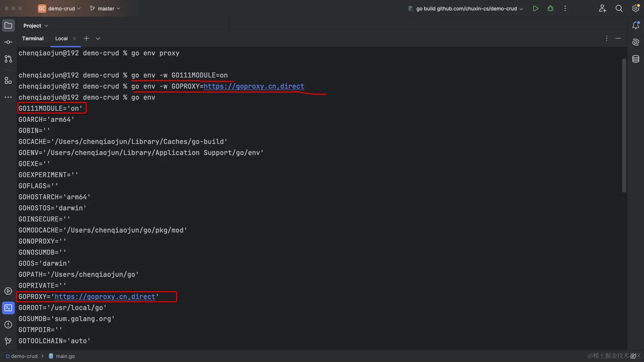This screenshot has width=644, height=362.
Task: Click main.go breadcrumb in status bar
Action: 62,356
